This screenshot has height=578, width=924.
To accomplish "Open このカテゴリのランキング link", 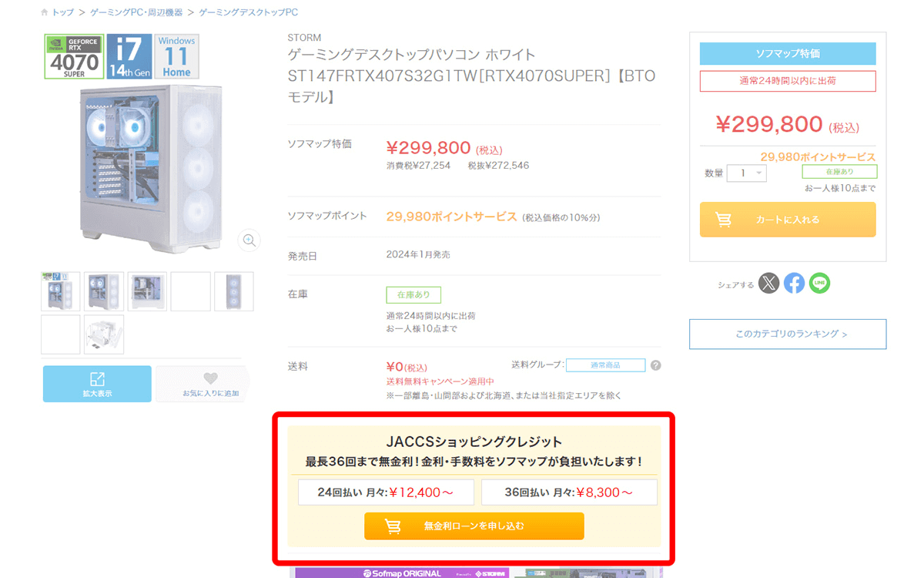I will tap(788, 334).
